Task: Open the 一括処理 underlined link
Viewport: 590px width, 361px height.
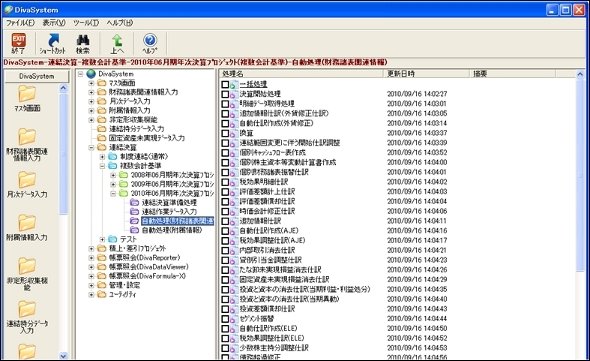Action: coord(253,84)
